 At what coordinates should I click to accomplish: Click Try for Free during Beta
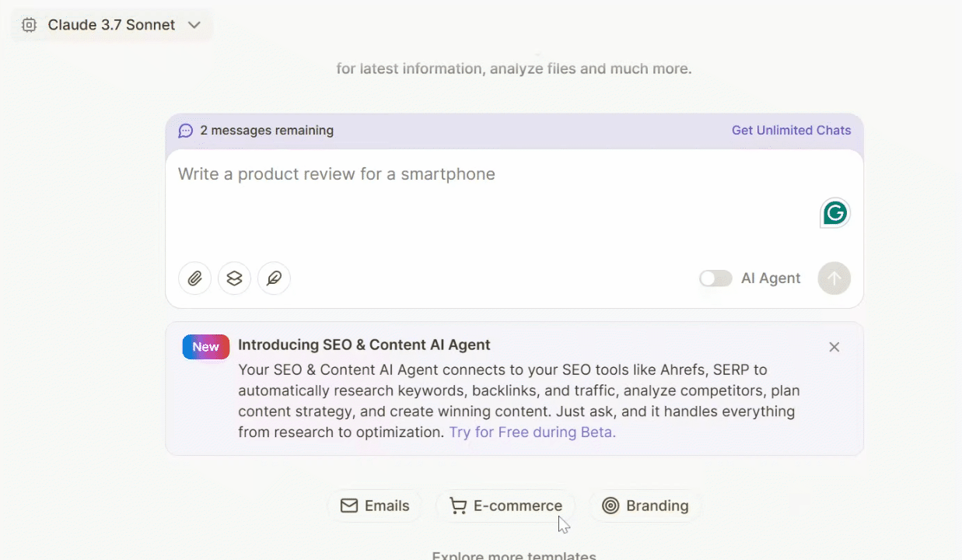(532, 432)
